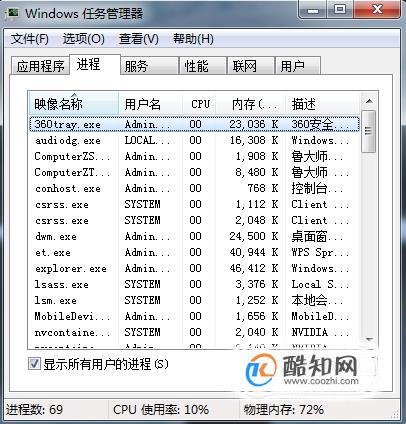The image size is (406, 424).
Task: Switch to the 服务 tab
Action: tap(148, 66)
